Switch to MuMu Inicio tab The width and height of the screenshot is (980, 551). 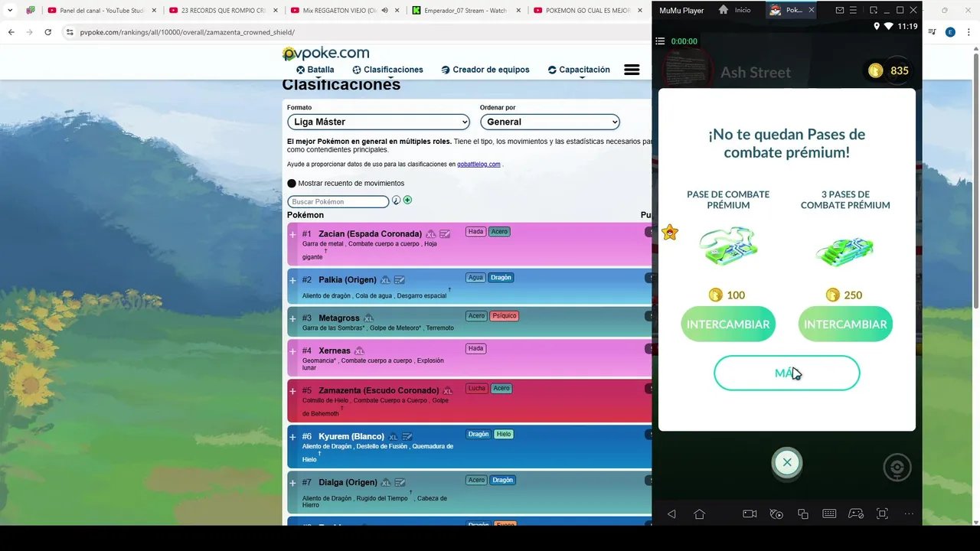pyautogui.click(x=735, y=10)
